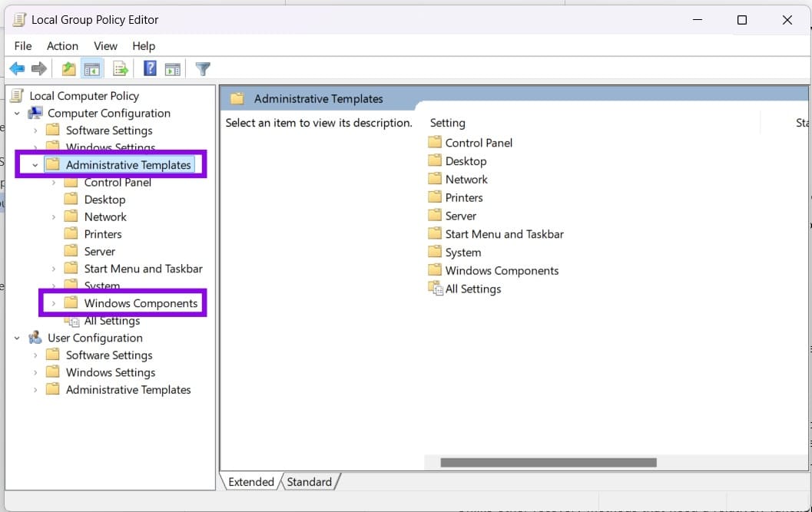The image size is (812, 512).
Task: Open the View menu
Action: pyautogui.click(x=105, y=46)
